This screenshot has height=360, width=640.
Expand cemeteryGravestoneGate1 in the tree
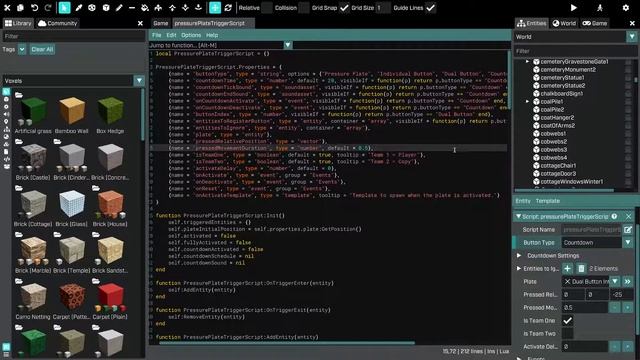pos(527,62)
